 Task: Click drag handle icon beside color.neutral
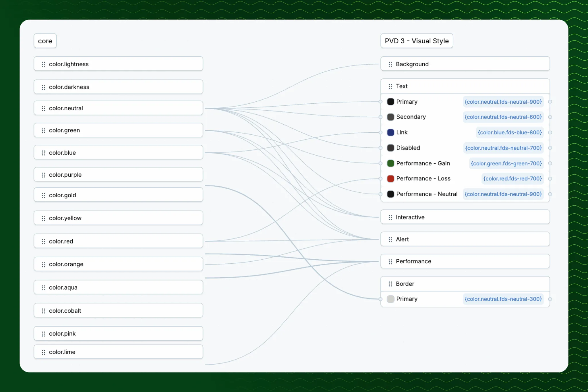43,108
